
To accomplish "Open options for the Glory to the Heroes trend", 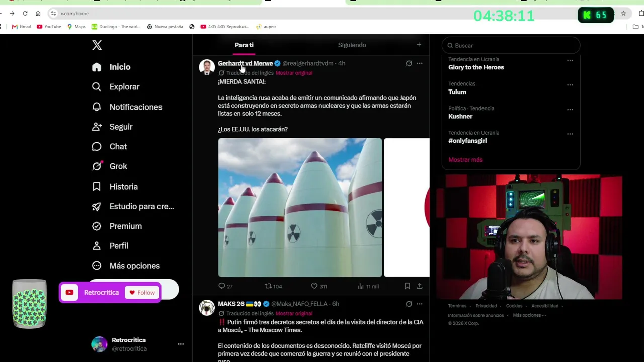I will click(570, 61).
